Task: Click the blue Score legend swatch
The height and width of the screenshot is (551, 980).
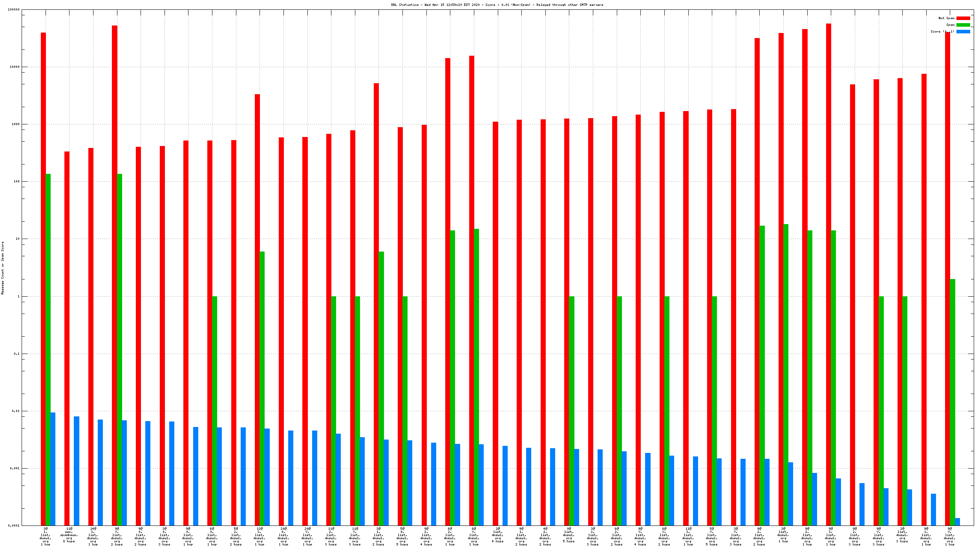Action: pyautogui.click(x=963, y=31)
